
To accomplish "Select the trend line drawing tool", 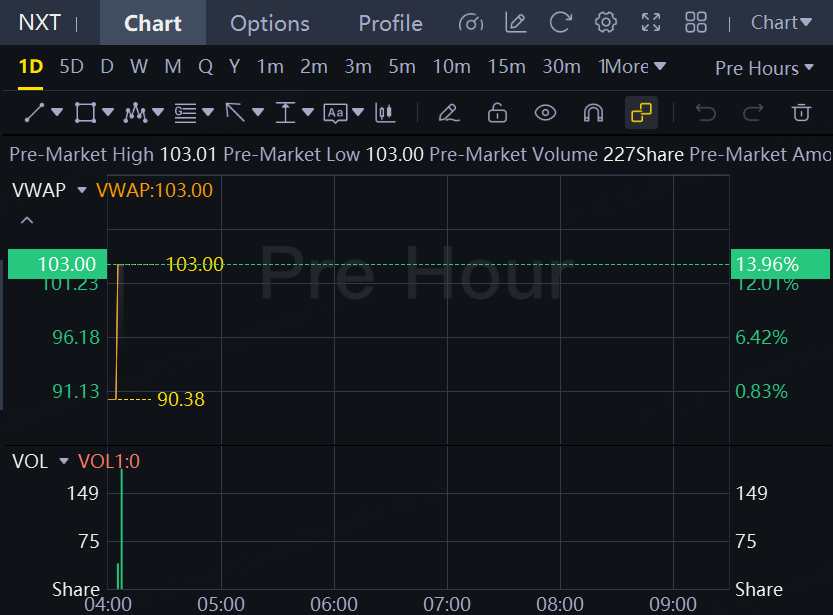I will [35, 113].
